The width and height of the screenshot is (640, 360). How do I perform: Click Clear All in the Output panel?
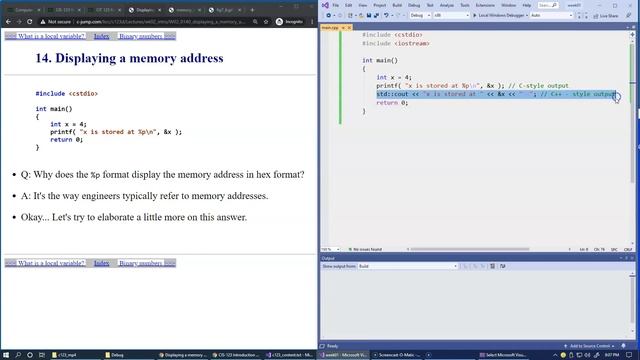(x=493, y=266)
